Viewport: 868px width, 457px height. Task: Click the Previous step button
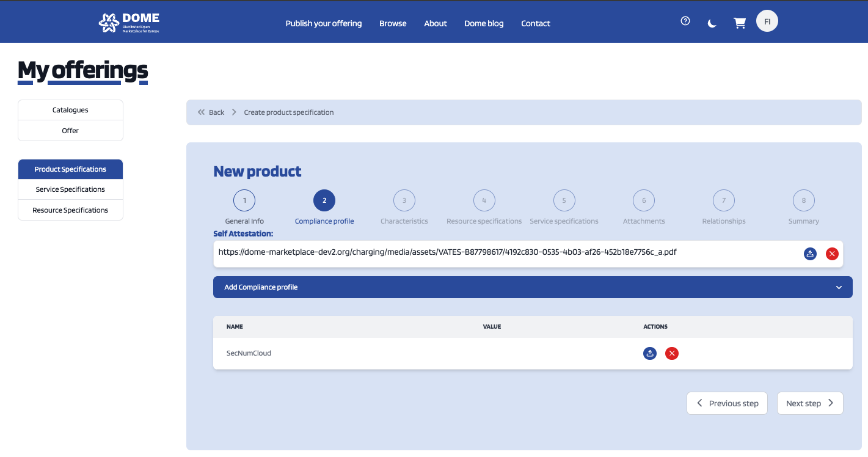pos(727,403)
